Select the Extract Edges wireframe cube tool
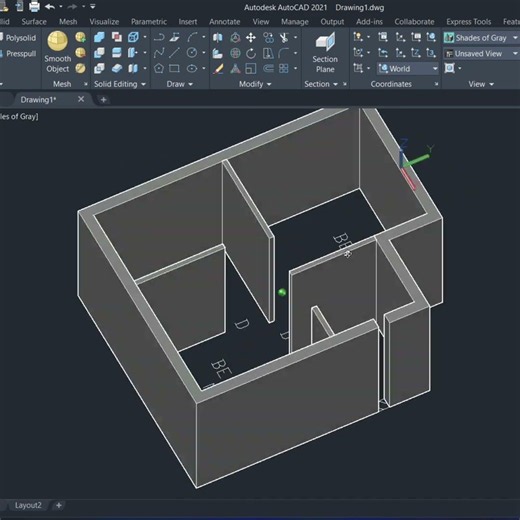Image resolution: width=520 pixels, height=520 pixels. click(133, 37)
